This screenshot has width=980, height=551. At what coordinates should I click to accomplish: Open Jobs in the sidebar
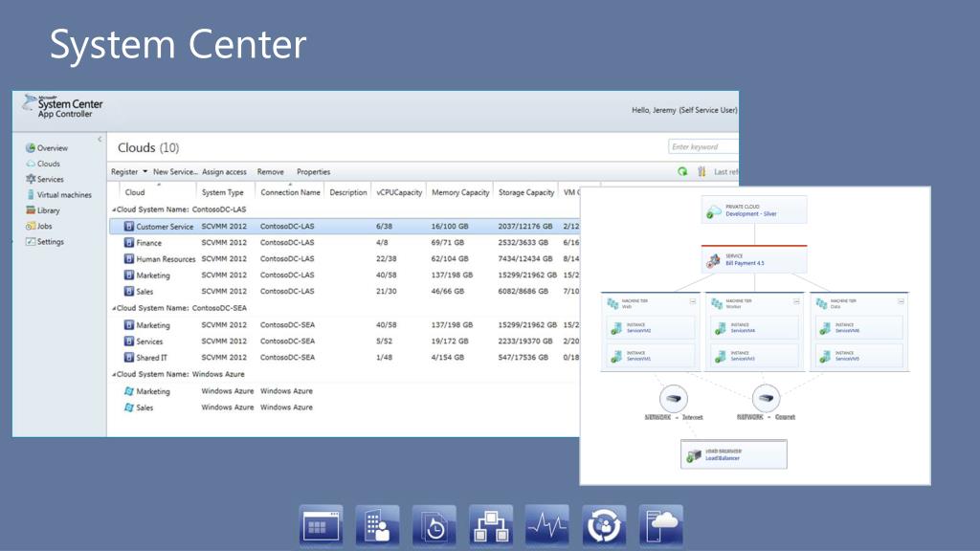point(38,226)
